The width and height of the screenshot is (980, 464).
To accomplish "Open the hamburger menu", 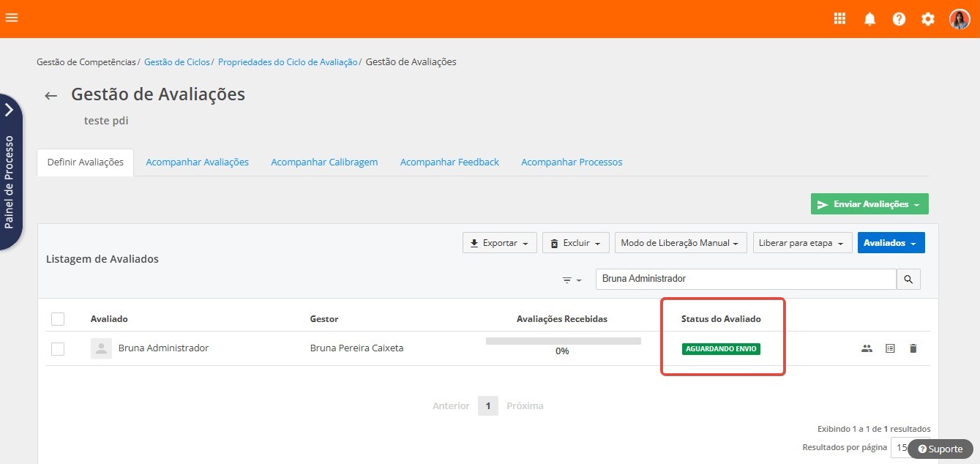I will pos(12,18).
